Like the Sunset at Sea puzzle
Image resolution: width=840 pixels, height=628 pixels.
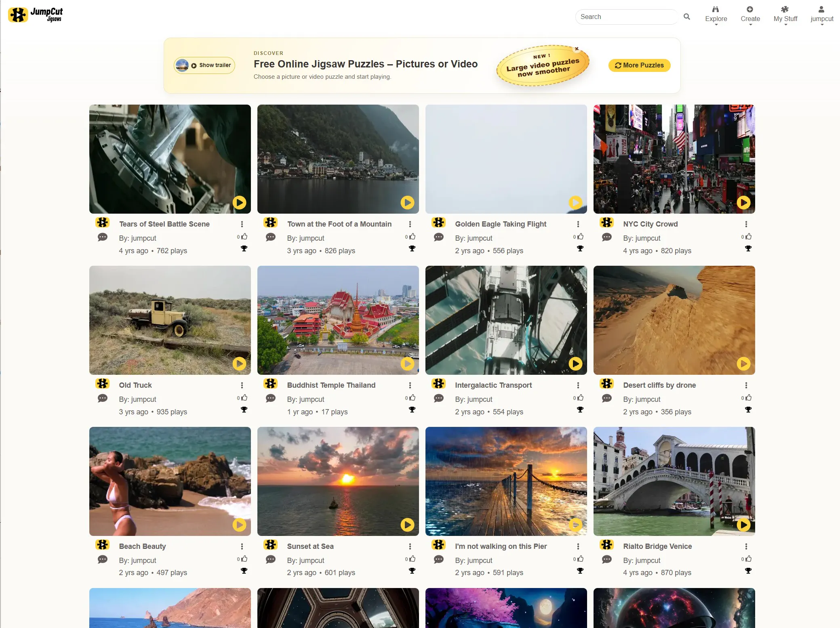(412, 559)
